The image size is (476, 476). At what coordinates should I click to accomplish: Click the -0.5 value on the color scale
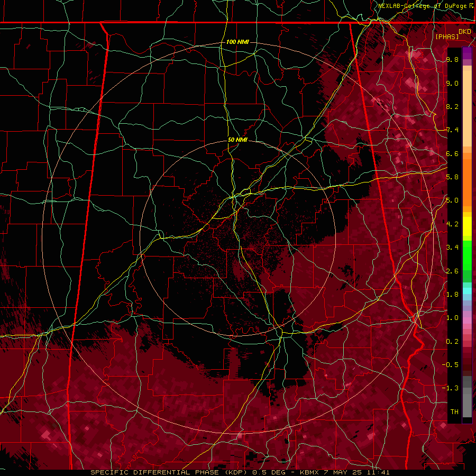click(450, 365)
